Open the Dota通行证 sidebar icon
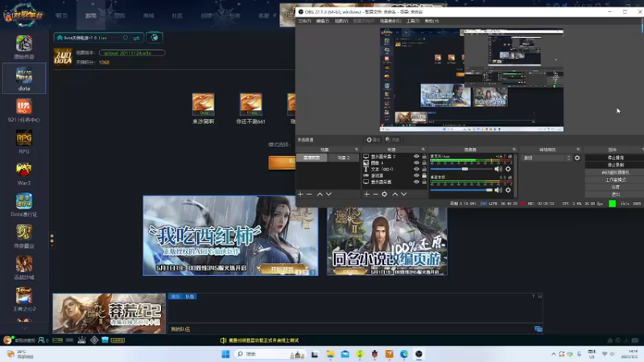644x362 pixels. (x=24, y=205)
